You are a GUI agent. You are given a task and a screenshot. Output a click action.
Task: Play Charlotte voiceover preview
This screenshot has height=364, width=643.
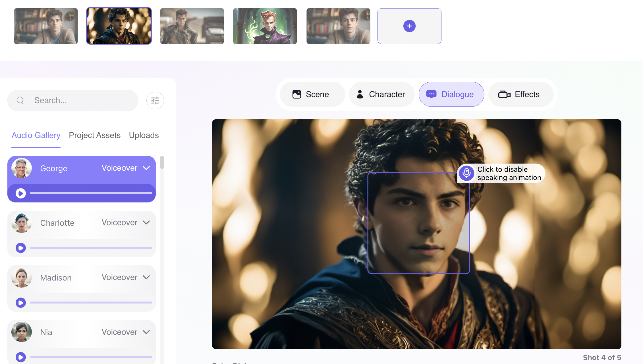coord(20,248)
